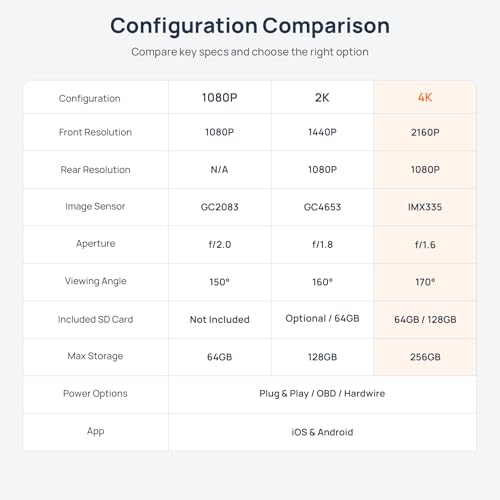Click the GC4653 sensor value
The width and height of the screenshot is (500, 500).
click(322, 207)
